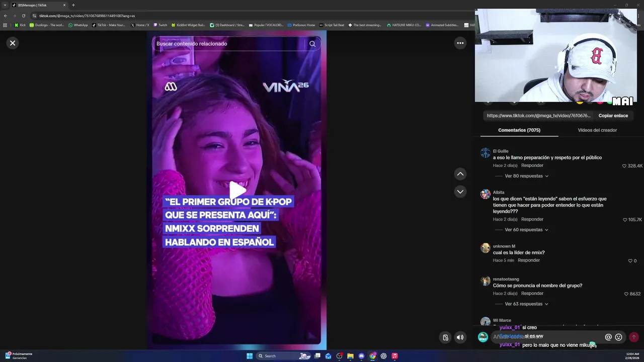Switch to Videos del creador tab

[x=597, y=130]
